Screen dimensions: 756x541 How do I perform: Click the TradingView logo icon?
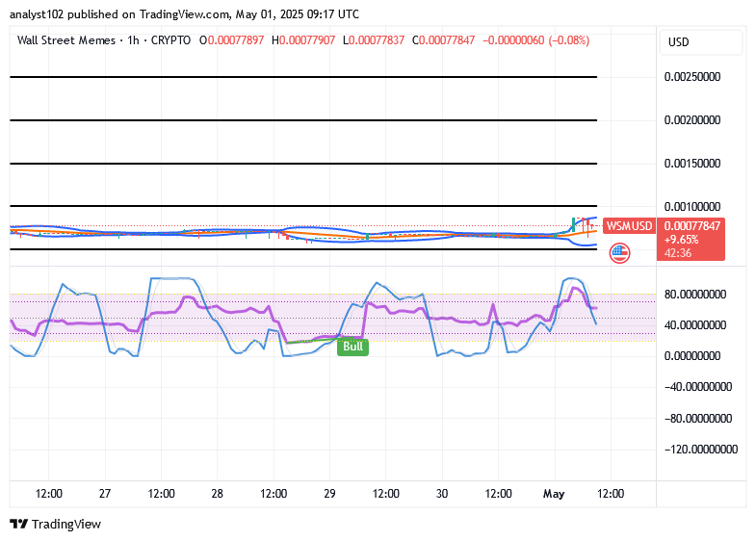19,524
